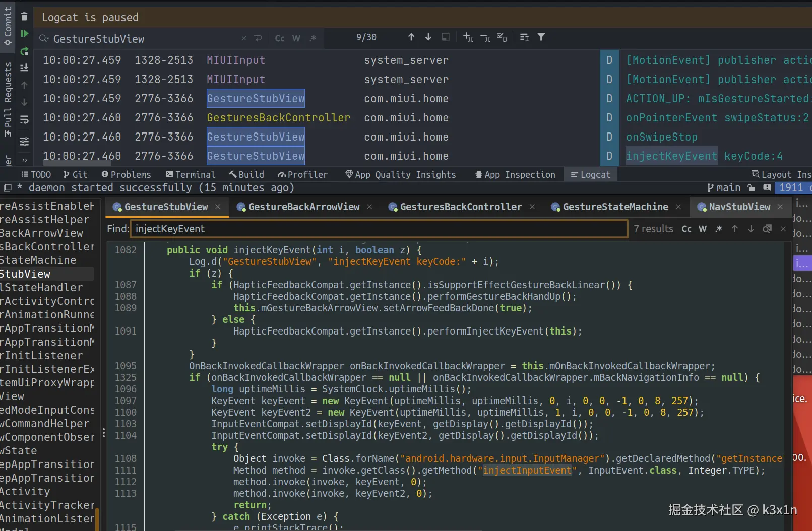Clear Logcat with the trash icon
Image resolution: width=812 pixels, height=531 pixels.
(x=24, y=17)
